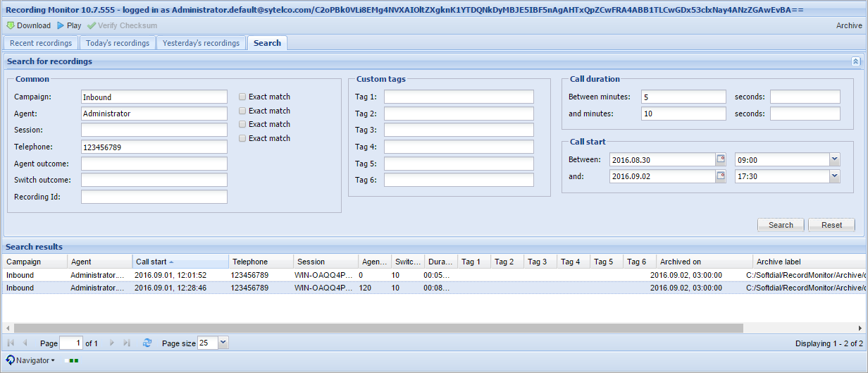Expand the 09:00 start time dropdown

[835, 159]
